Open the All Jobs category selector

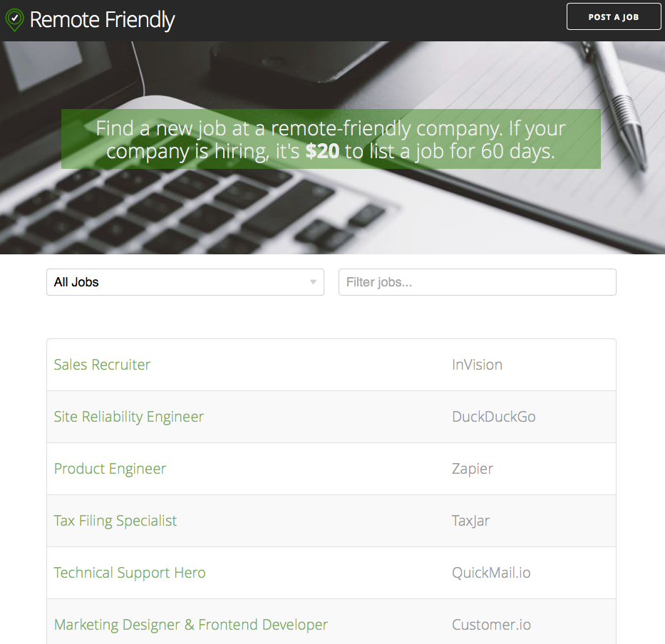(185, 282)
